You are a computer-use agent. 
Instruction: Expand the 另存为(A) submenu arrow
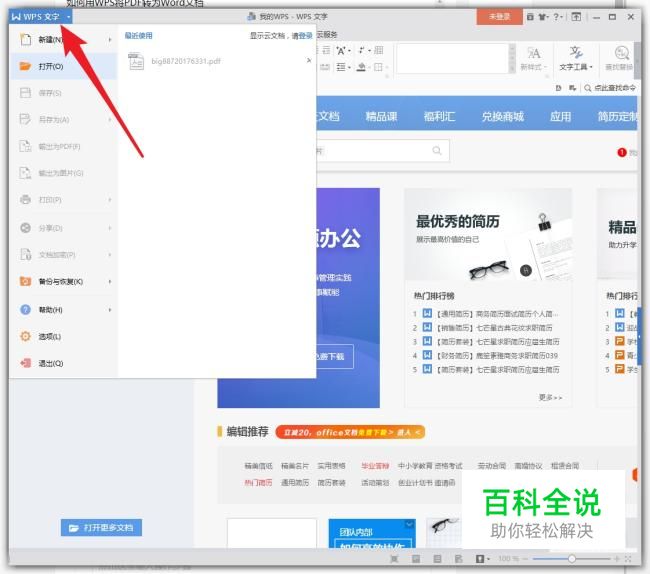coord(110,120)
